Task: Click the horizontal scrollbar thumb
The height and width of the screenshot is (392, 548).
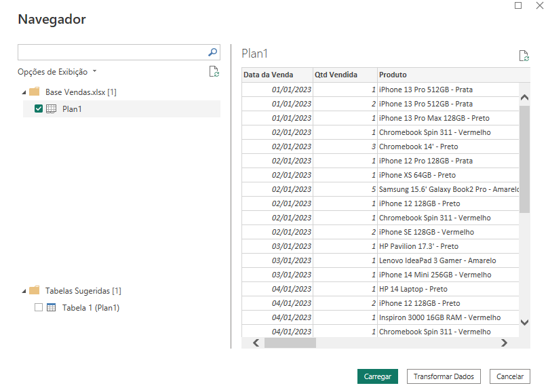Action: [x=290, y=342]
